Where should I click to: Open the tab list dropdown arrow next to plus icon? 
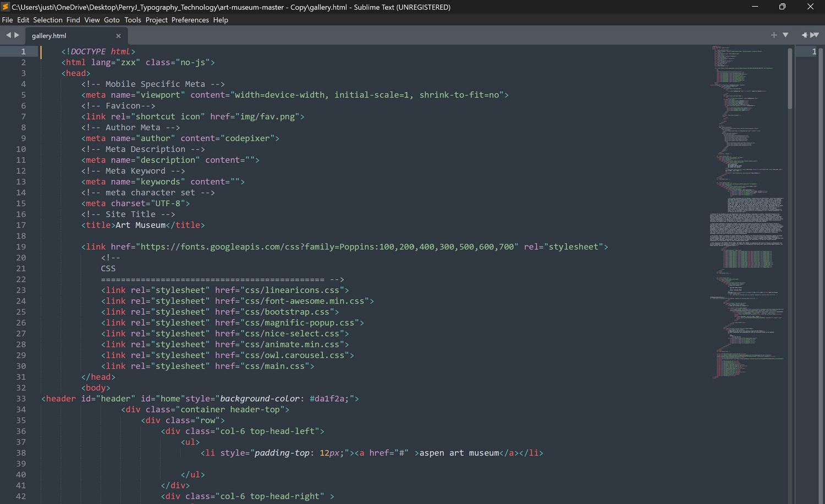(785, 35)
